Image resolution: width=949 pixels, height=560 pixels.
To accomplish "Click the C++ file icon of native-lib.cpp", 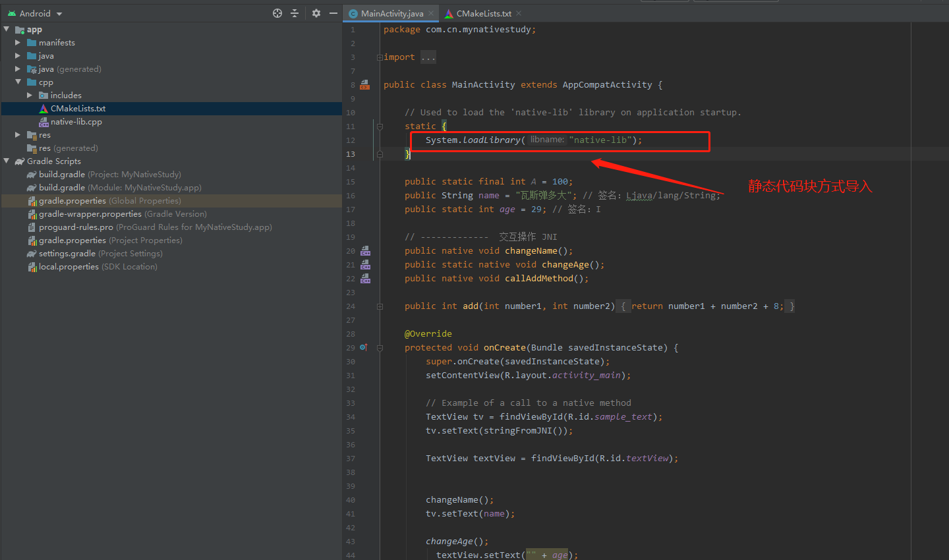I will click(x=43, y=122).
